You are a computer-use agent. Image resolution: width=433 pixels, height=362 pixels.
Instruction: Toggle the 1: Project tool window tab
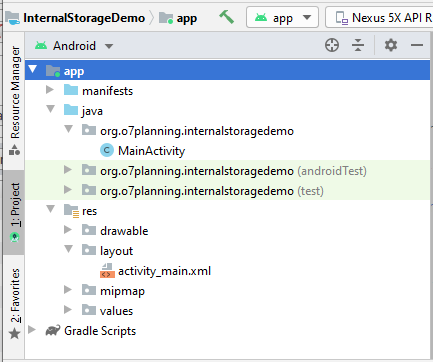(15, 213)
